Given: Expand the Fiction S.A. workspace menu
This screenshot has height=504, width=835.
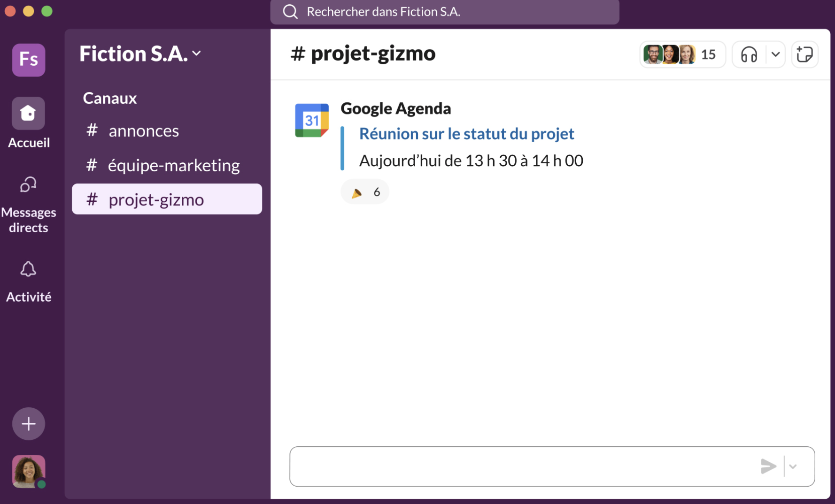Looking at the screenshot, I should [x=140, y=53].
